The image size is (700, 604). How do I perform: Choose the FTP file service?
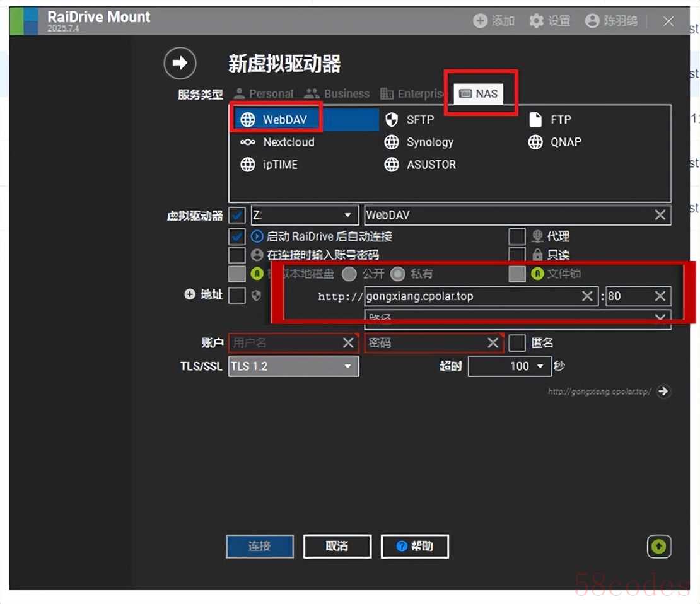[x=551, y=120]
